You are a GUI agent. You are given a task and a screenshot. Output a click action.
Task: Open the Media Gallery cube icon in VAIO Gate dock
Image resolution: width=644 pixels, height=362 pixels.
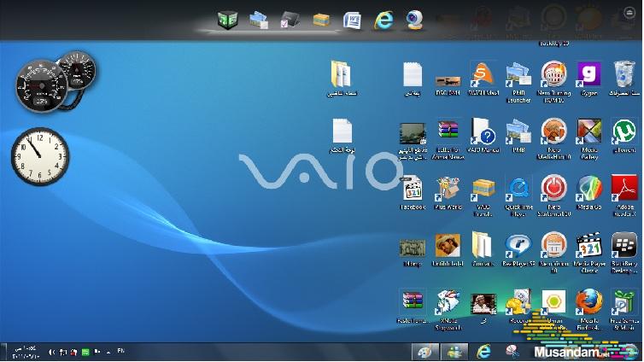pos(227,20)
